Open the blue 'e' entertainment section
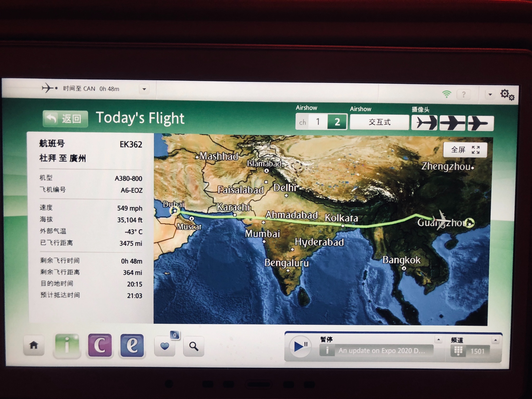The height and width of the screenshot is (399, 532). click(132, 345)
